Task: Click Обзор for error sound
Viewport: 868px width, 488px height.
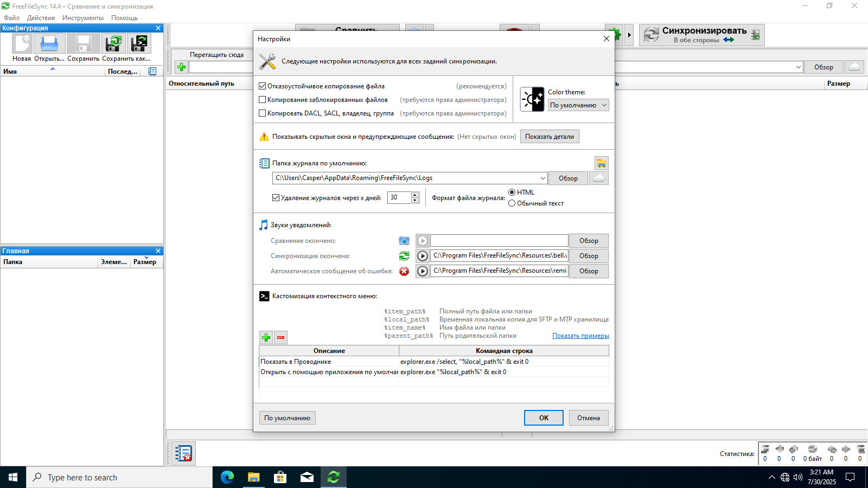Action: point(589,271)
